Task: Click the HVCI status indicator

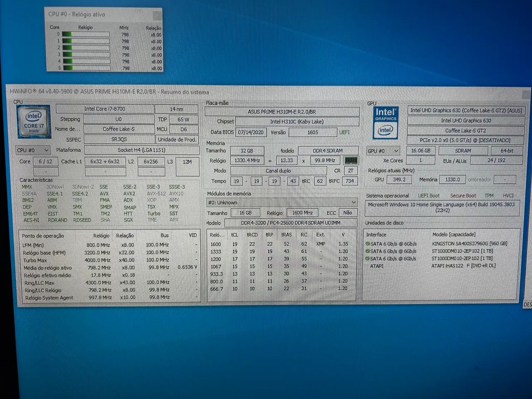Action: coord(508,195)
